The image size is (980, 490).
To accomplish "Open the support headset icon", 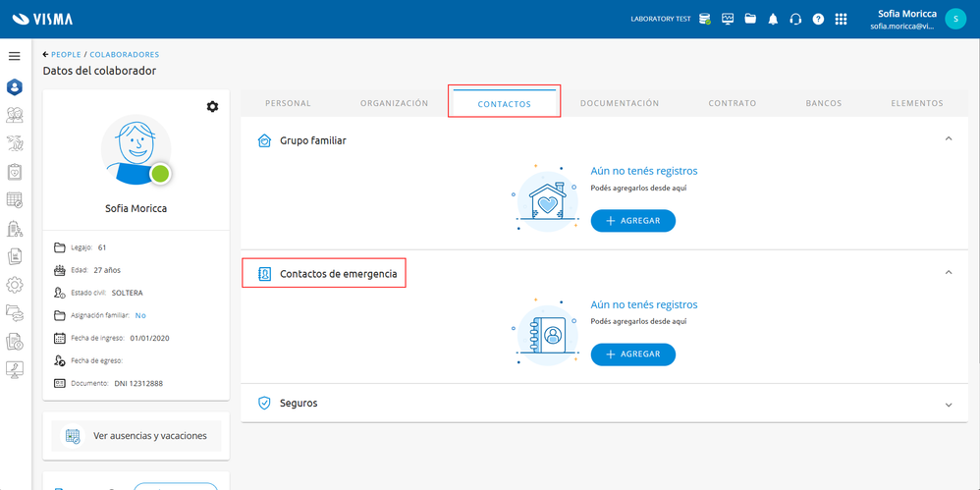I will pyautogui.click(x=795, y=19).
